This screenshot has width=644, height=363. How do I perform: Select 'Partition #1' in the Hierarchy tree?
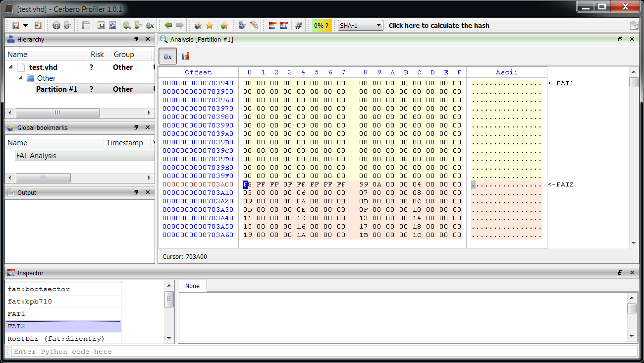56,89
